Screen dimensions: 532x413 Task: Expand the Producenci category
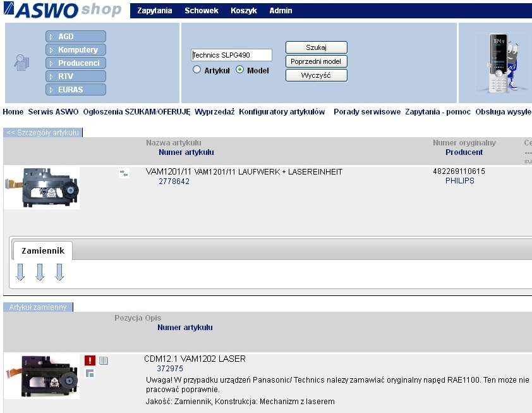click(76, 63)
